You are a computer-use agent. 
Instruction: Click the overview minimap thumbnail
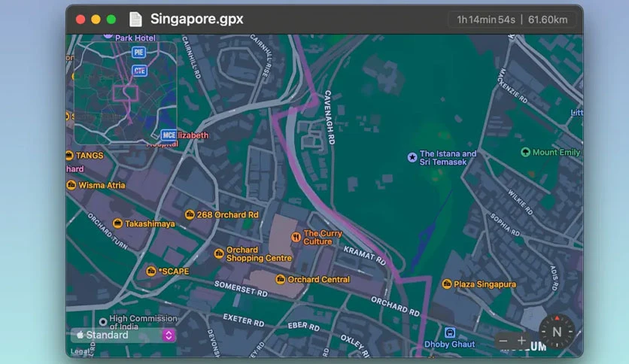tap(126, 93)
